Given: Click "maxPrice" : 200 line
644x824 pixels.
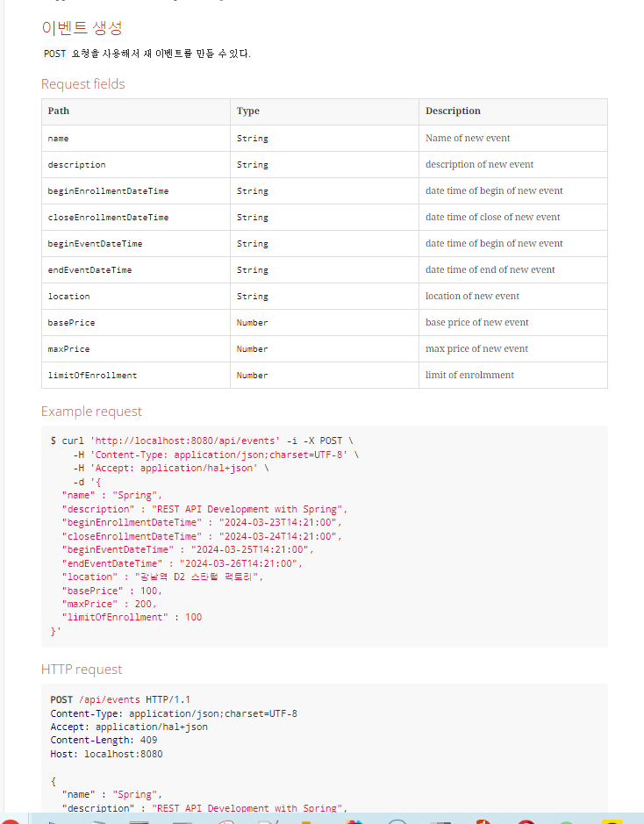Looking at the screenshot, I should (x=110, y=604).
